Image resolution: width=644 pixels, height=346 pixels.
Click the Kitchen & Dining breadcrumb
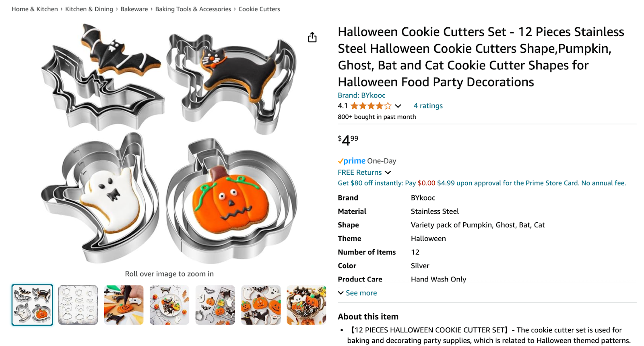pyautogui.click(x=89, y=9)
